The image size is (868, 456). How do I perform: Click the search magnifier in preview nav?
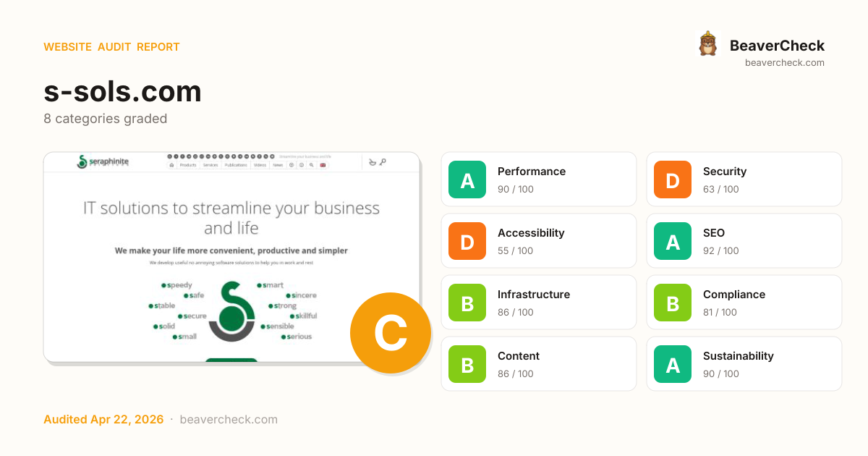click(312, 165)
